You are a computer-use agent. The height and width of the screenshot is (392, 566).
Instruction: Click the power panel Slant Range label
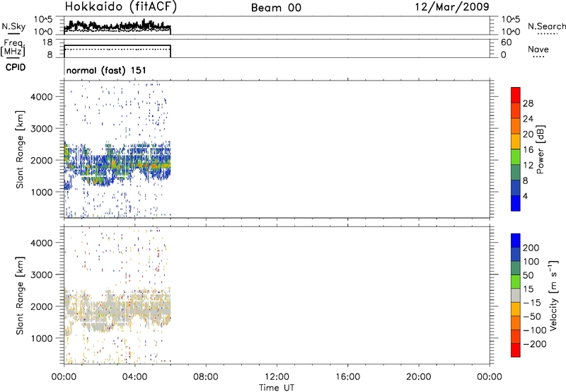(x=20, y=149)
